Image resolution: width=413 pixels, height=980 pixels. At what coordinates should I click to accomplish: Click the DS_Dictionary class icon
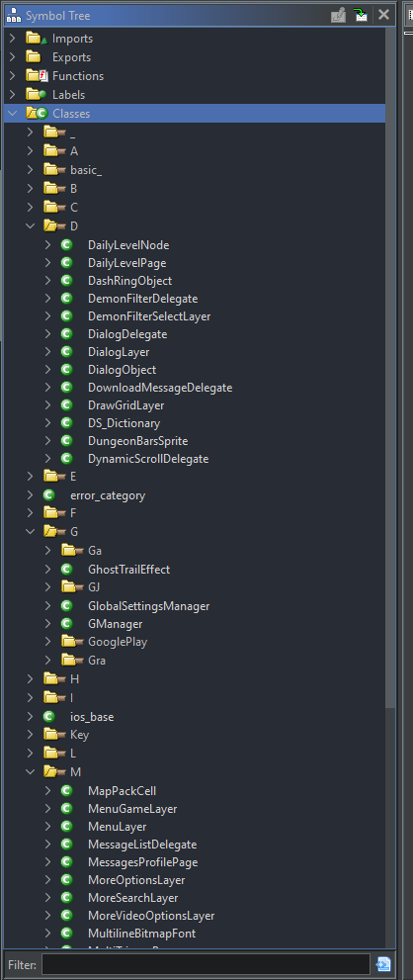[67, 423]
